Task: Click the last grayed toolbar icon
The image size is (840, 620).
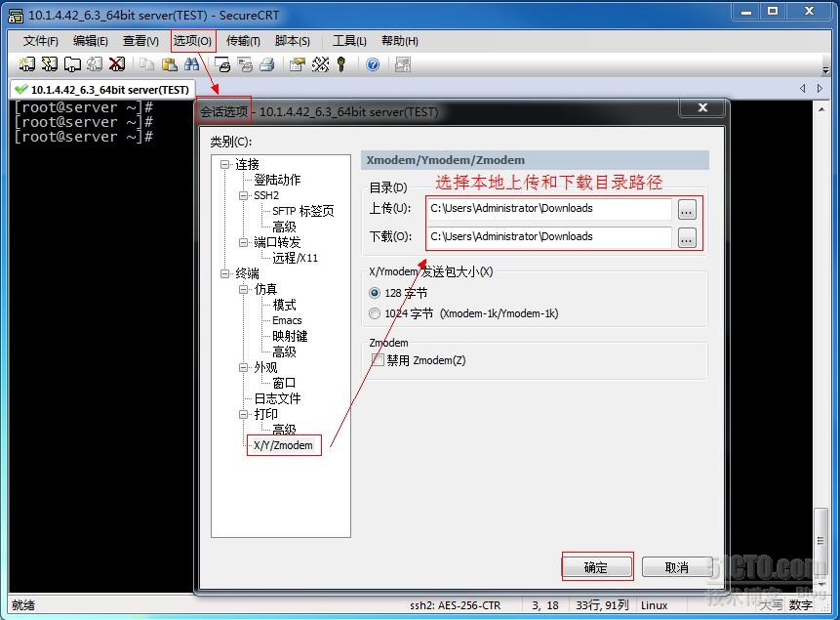Action: point(402,64)
